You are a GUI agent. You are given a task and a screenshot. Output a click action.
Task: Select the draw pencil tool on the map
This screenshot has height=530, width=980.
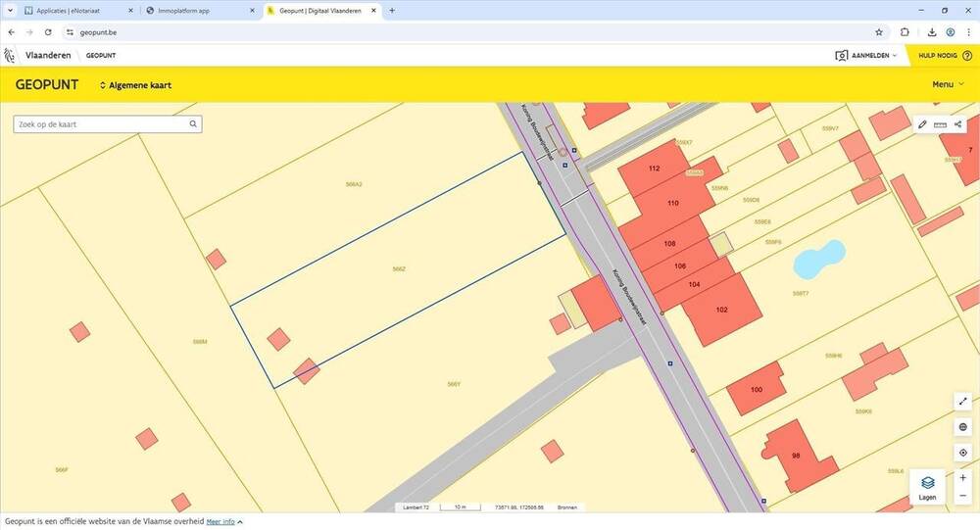pyautogui.click(x=922, y=124)
